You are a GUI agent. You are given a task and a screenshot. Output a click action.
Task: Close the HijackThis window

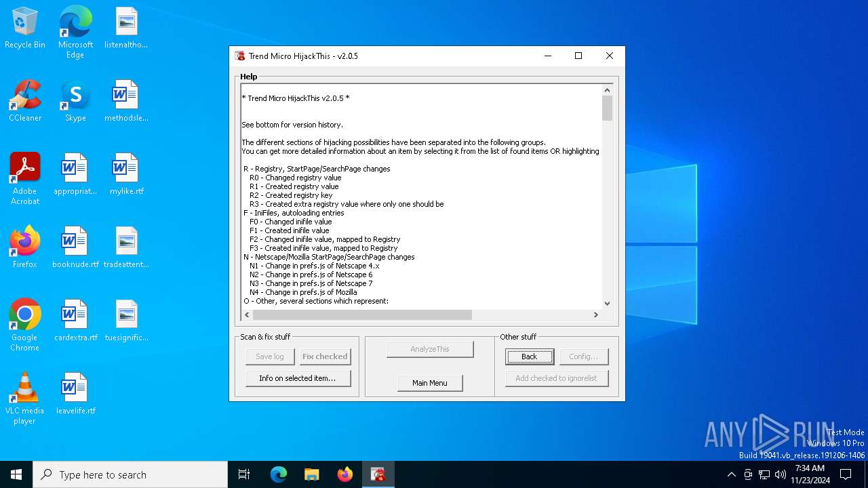pyautogui.click(x=609, y=56)
